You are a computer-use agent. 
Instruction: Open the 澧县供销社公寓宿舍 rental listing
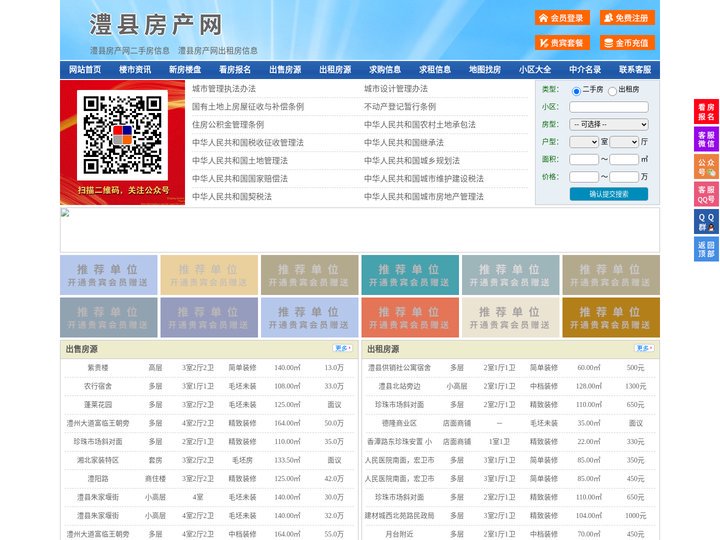coord(399,368)
